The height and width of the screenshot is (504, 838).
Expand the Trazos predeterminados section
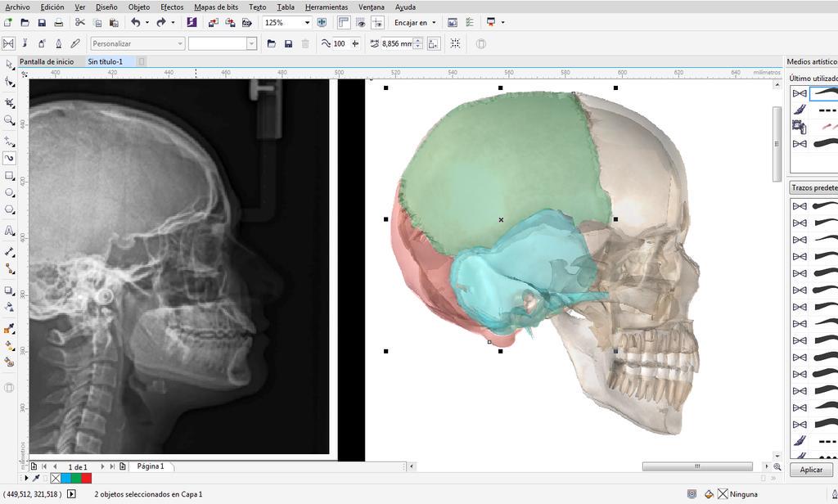click(x=814, y=187)
